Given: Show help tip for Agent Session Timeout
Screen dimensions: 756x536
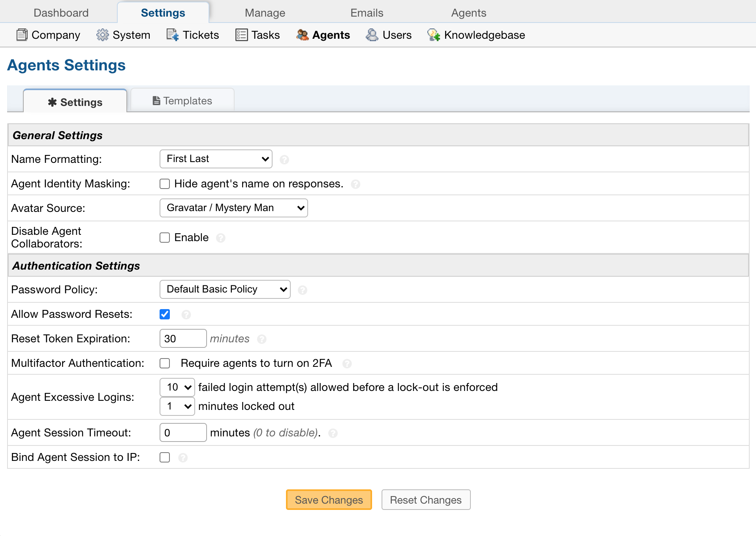Looking at the screenshot, I should click(333, 433).
